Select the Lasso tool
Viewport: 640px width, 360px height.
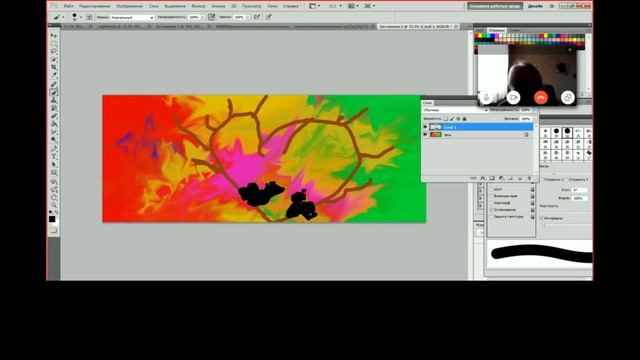point(53,52)
